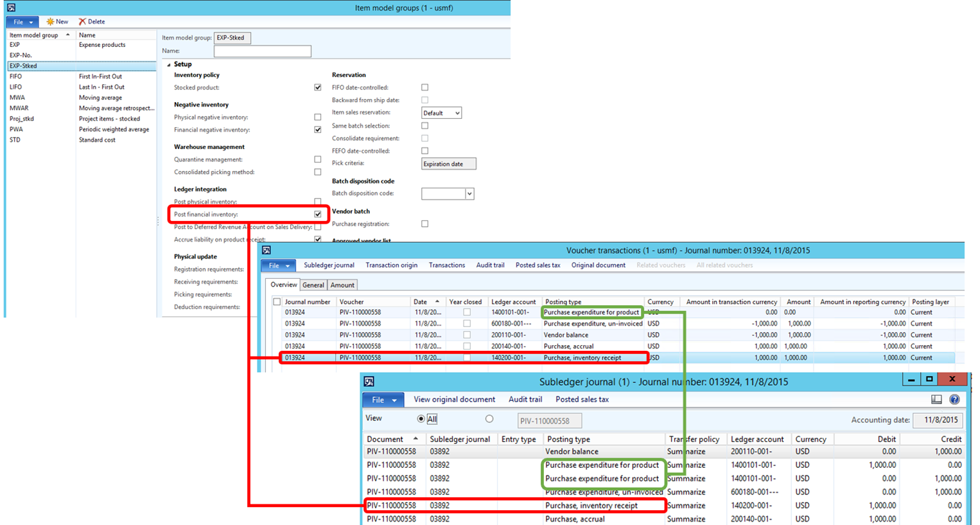
Task: Click the Audit trail button in Voucher transactions
Action: (x=490, y=265)
